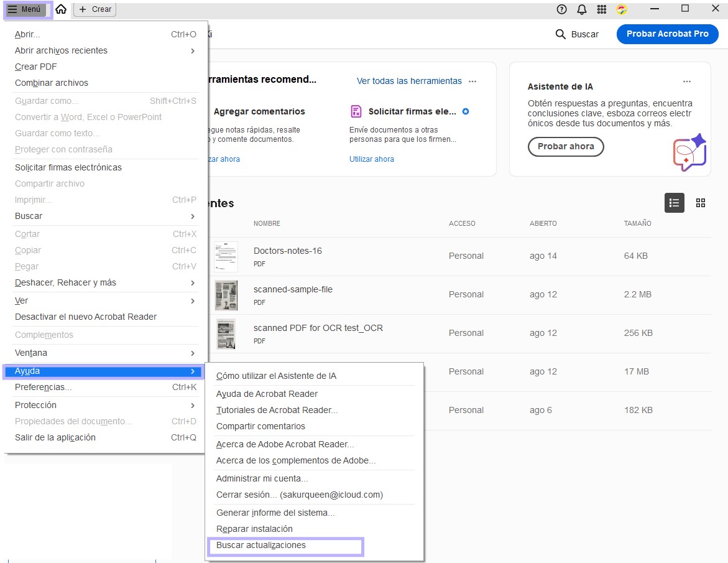The height and width of the screenshot is (563, 728).
Task: Click the 64 KB size cell
Action: point(635,256)
